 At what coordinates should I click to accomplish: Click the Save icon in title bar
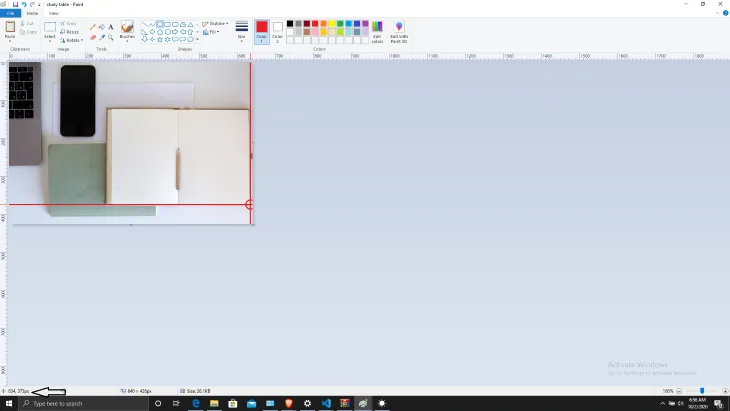15,4
